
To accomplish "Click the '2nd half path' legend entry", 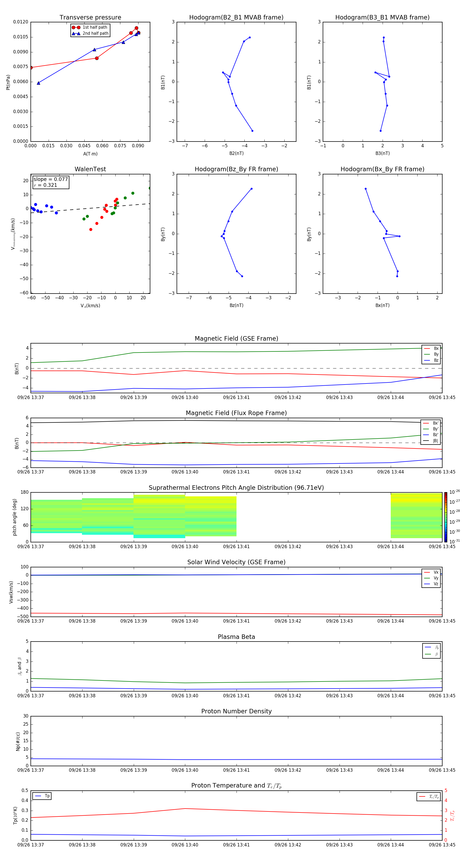I will tap(90, 33).
